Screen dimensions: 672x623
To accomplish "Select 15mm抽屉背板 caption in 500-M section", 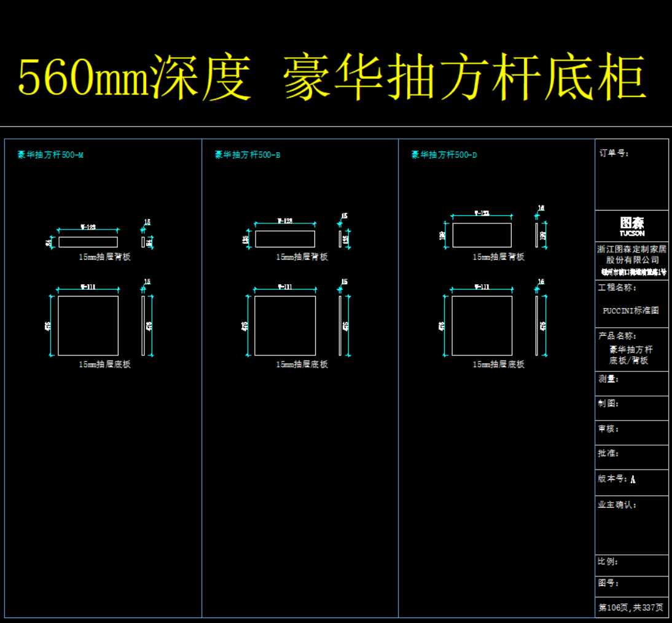I will point(104,257).
